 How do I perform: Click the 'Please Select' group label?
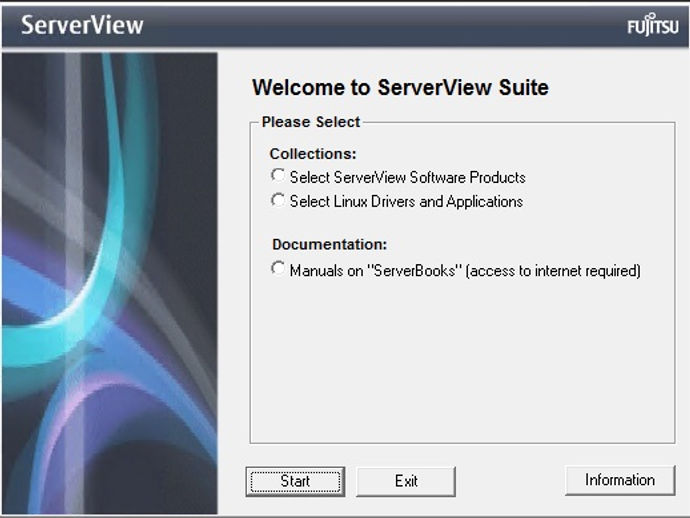tap(311, 122)
